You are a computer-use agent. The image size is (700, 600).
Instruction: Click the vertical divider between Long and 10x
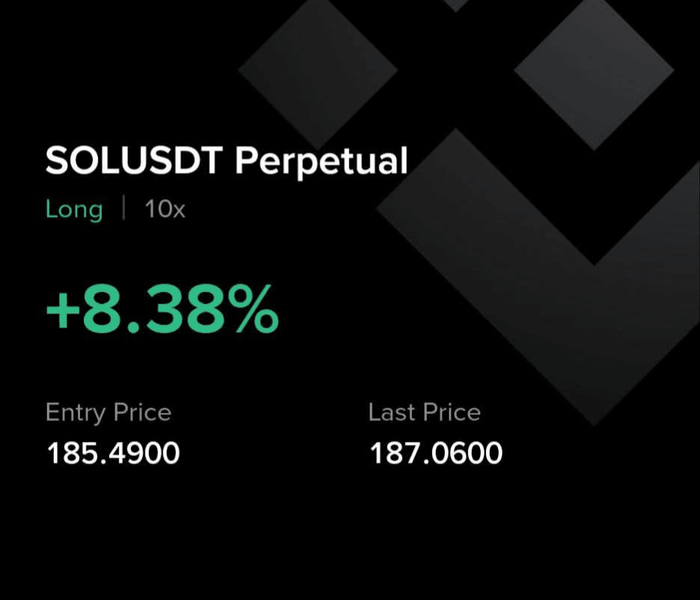coord(124,208)
